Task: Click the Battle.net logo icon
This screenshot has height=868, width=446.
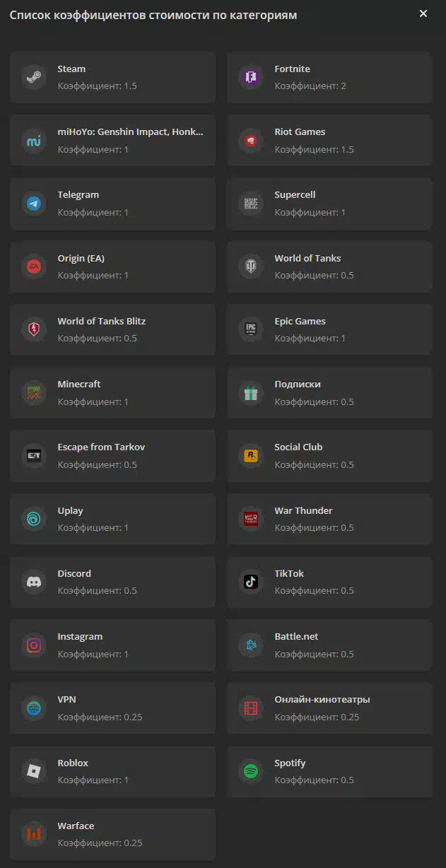Action: tap(250, 645)
